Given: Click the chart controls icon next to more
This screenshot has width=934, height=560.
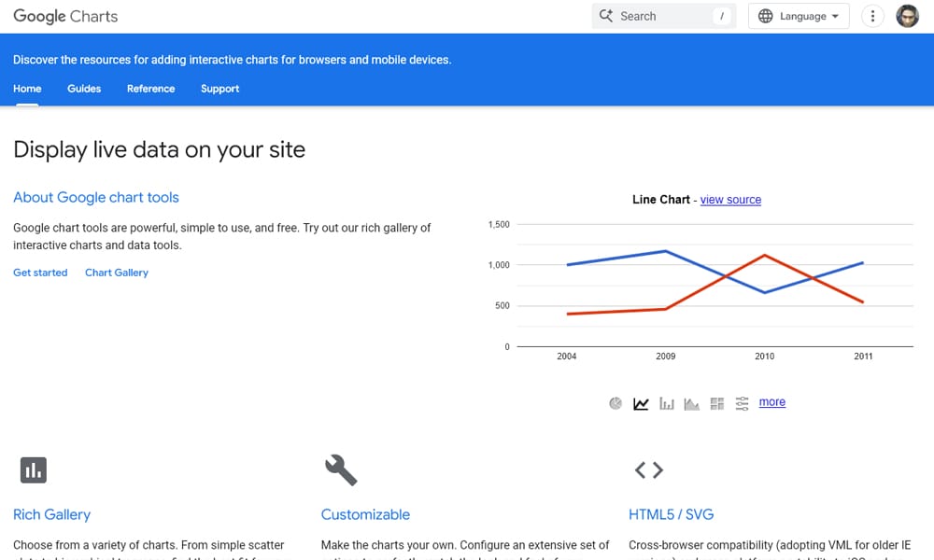Looking at the screenshot, I should [x=742, y=402].
